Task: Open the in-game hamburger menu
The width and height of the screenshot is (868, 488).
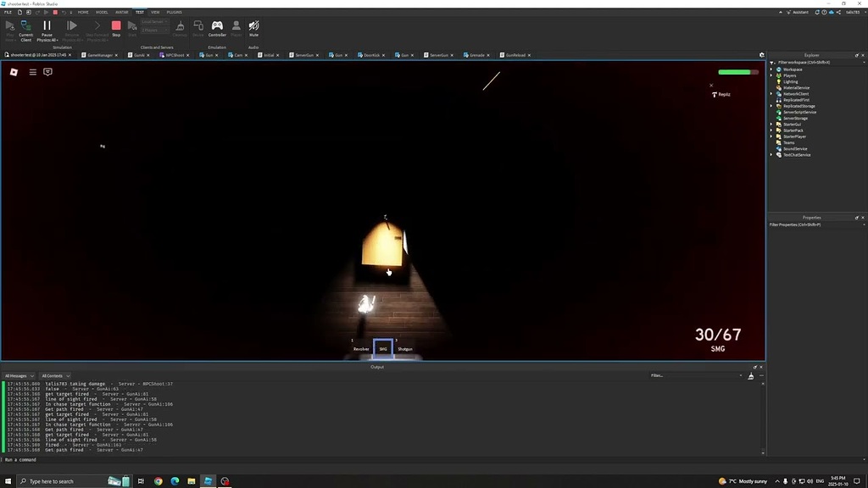Action: coord(33,72)
